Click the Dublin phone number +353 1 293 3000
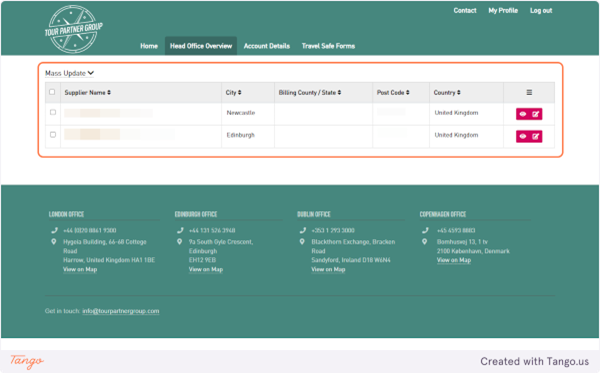The width and height of the screenshot is (600, 373). [x=333, y=230]
